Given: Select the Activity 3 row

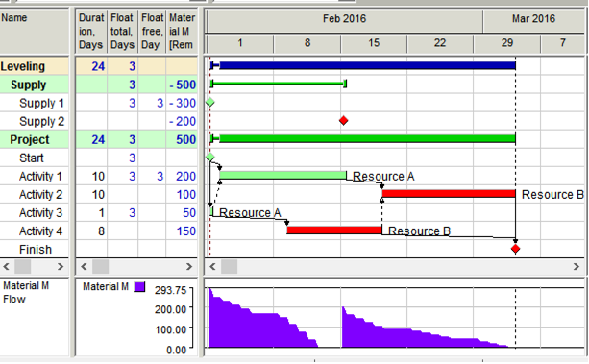Looking at the screenshot, I should 35,212.
